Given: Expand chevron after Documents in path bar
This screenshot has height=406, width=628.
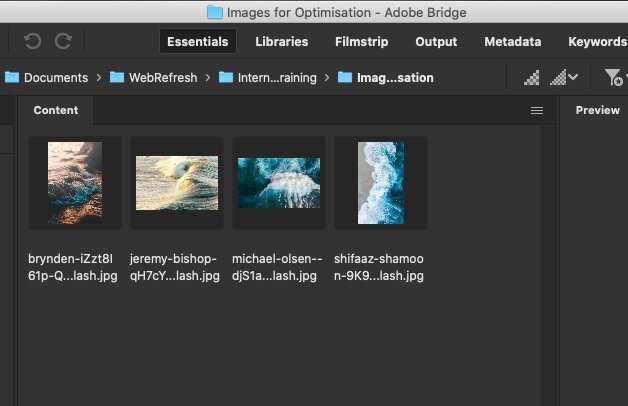Looking at the screenshot, I should point(99,77).
